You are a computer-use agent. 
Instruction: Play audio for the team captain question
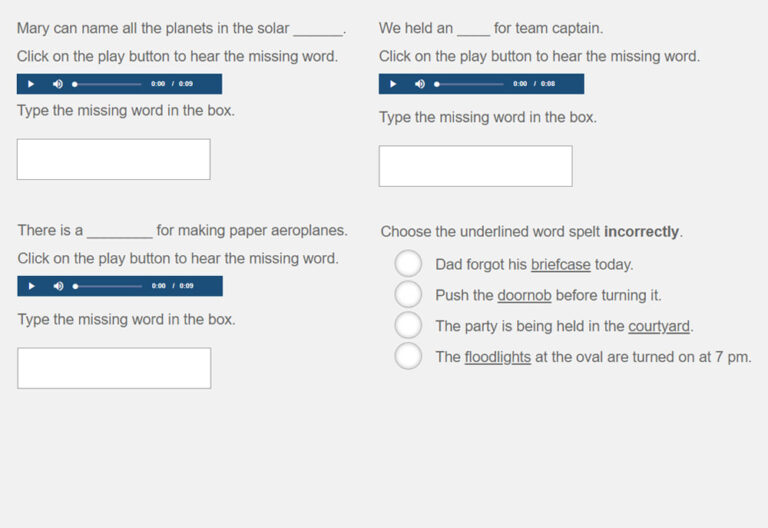coord(393,84)
